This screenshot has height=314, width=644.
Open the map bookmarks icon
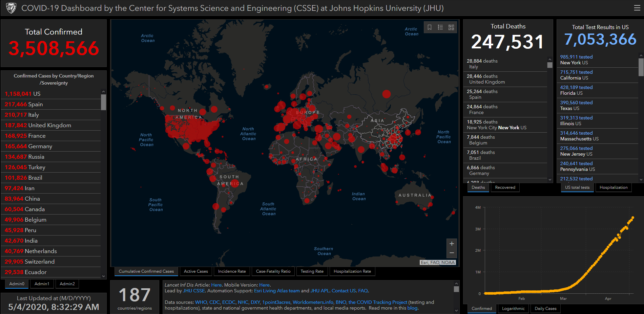click(x=430, y=27)
